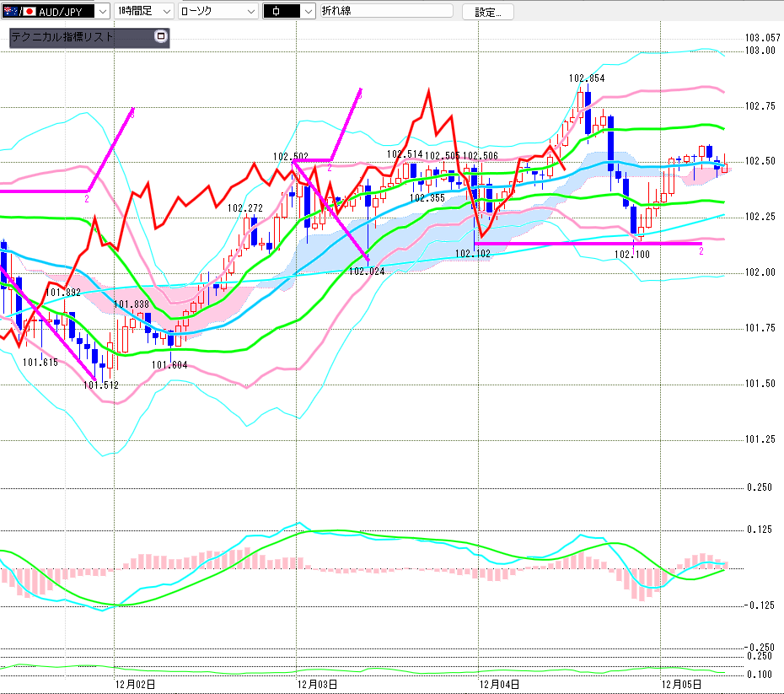Select the 12月04日 date label on time axis
784x694 pixels.
tap(498, 684)
